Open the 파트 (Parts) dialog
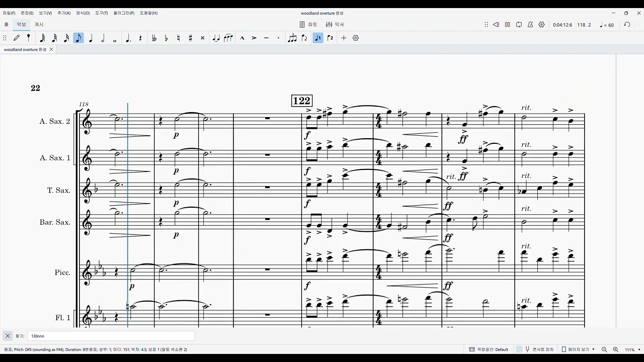The height and width of the screenshot is (362, 644). (x=308, y=24)
